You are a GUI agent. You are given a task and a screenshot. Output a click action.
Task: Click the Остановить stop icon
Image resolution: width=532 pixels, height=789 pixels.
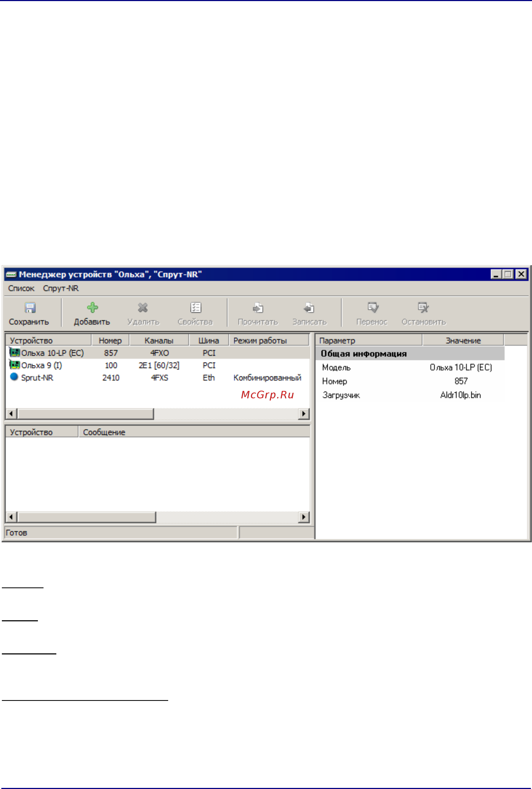point(423,307)
